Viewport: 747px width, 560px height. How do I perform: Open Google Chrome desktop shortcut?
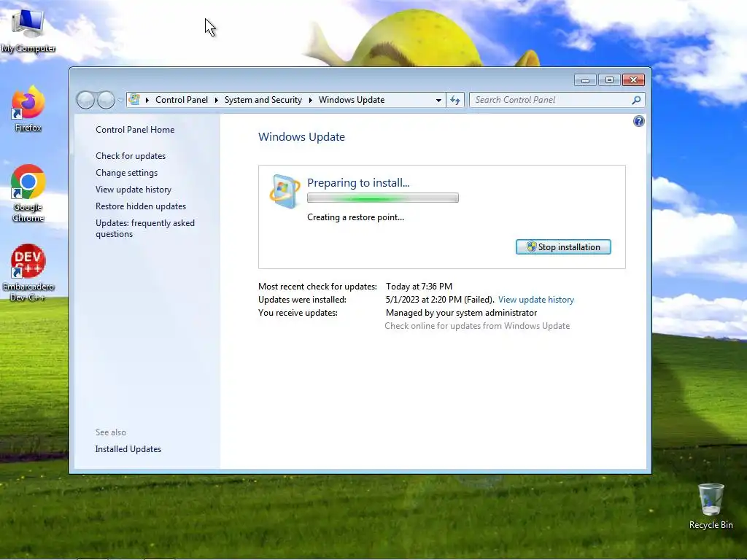coord(28,192)
